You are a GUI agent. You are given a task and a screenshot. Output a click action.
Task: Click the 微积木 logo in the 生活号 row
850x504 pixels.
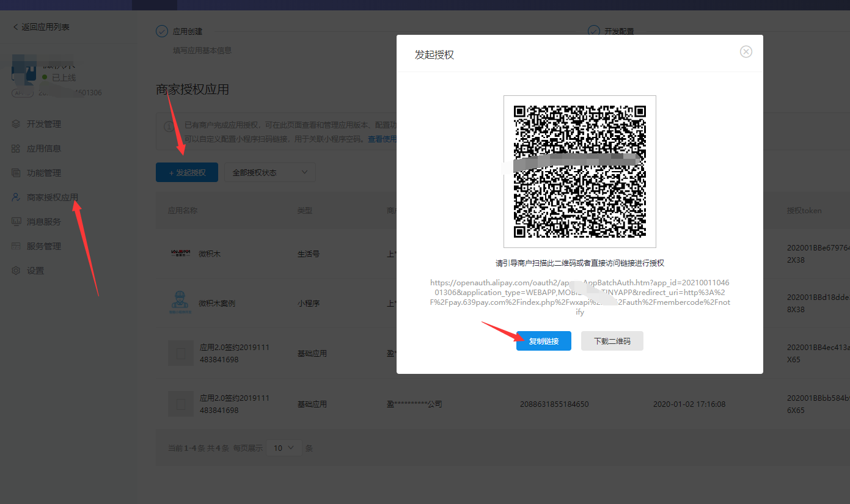(180, 253)
